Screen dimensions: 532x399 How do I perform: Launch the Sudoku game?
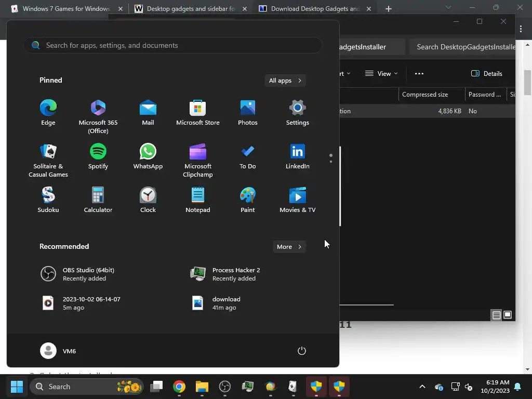(x=48, y=200)
